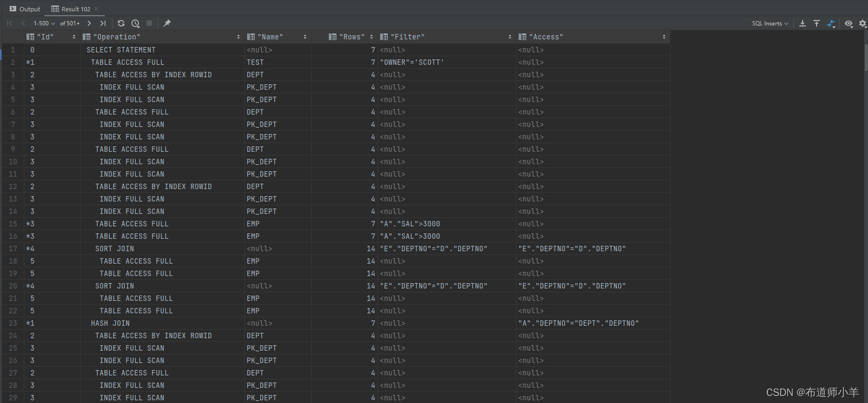Sort by the "Id" column arrows
The width and height of the screenshot is (868, 403).
74,37
